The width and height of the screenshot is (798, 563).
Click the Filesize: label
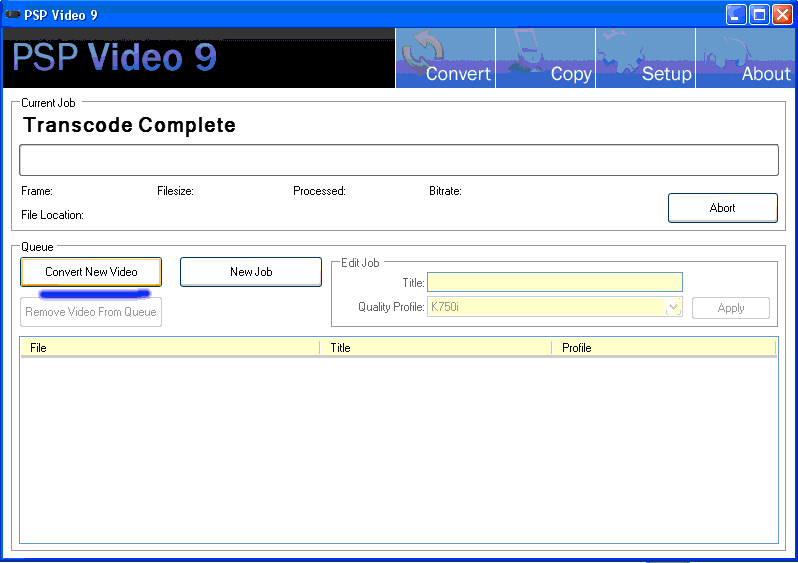[x=175, y=191]
